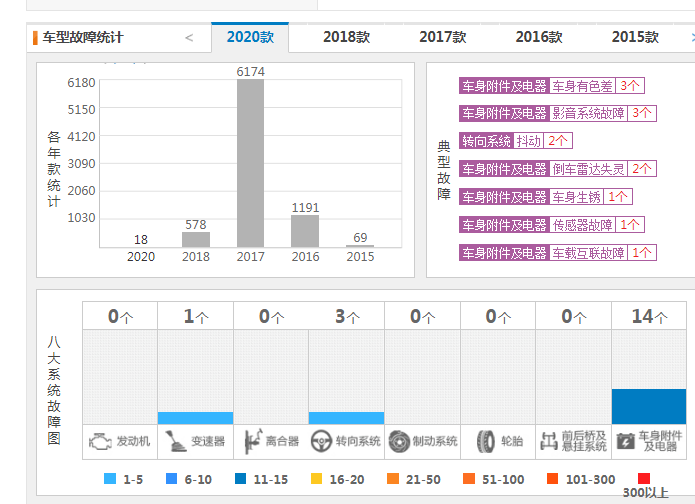Image resolution: width=695 pixels, height=504 pixels.
Task: Click the 3个 count above 转向系统
Action: (347, 316)
